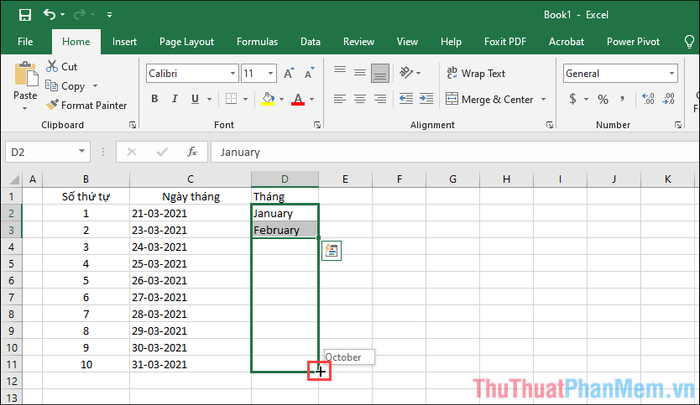The image size is (700, 405).
Task: Click the Paste button
Action: (26, 85)
